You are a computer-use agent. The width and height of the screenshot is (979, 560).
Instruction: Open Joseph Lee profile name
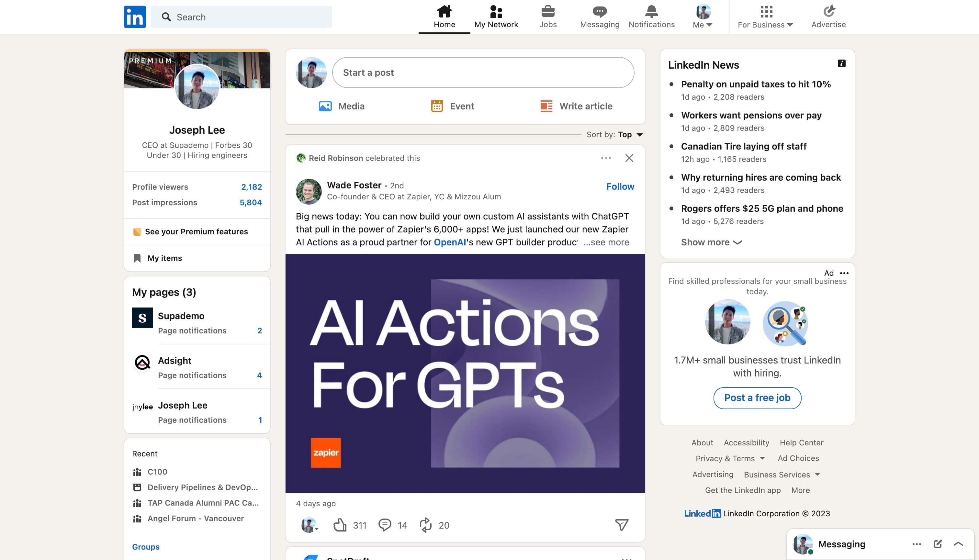click(197, 130)
